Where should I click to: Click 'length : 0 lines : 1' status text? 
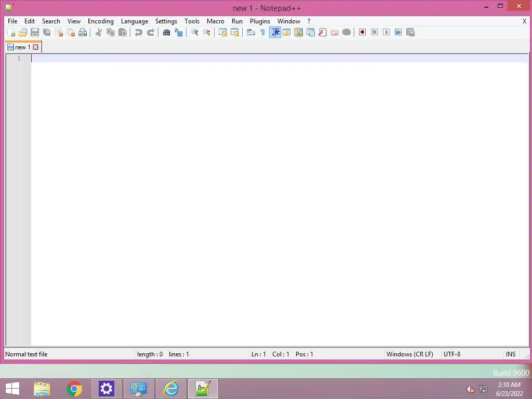[163, 354]
